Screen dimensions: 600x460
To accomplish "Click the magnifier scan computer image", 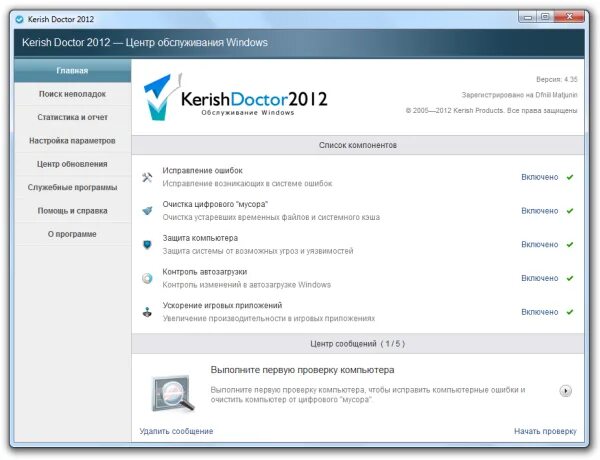I will (173, 393).
